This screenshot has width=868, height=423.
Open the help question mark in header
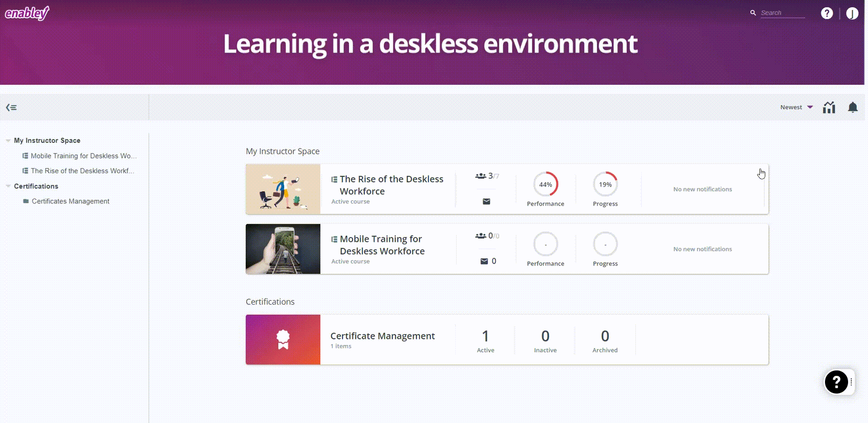827,14
